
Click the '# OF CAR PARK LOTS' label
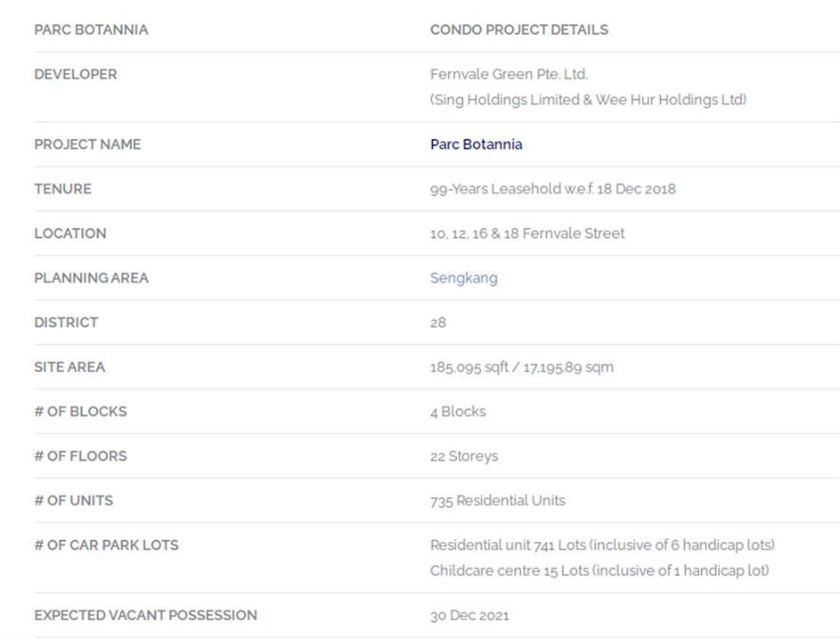[x=106, y=545]
